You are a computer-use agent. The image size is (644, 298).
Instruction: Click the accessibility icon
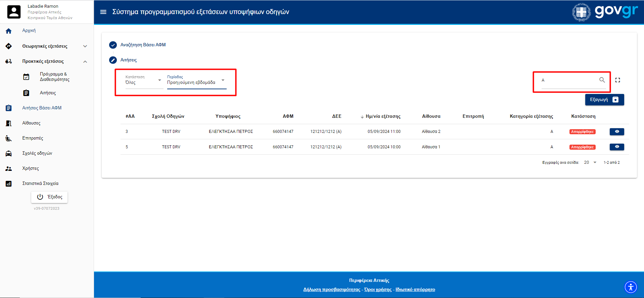(x=631, y=287)
